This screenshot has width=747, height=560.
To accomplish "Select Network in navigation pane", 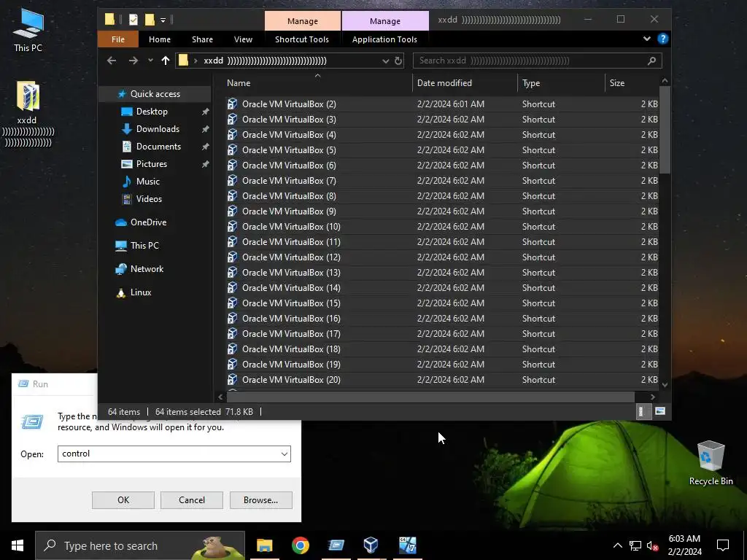I will 147,269.
